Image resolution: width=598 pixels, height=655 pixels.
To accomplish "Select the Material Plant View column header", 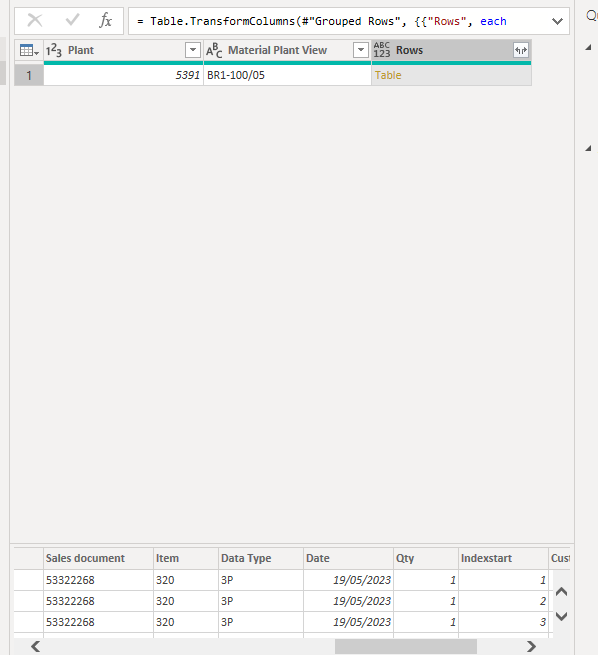I will (x=287, y=51).
